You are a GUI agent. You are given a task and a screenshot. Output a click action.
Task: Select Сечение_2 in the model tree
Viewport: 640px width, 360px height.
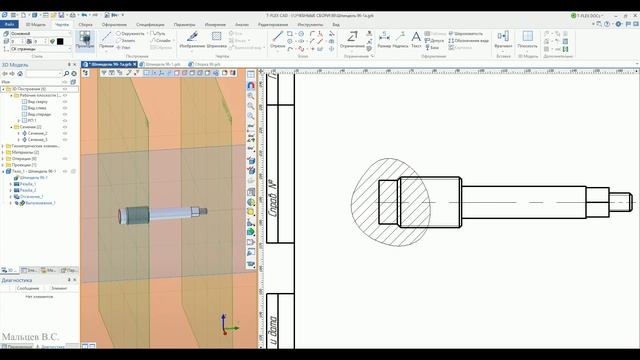pos(37,133)
